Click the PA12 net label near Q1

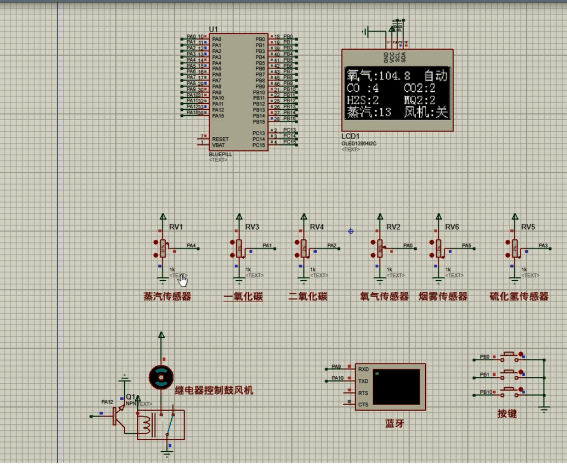click(x=107, y=402)
